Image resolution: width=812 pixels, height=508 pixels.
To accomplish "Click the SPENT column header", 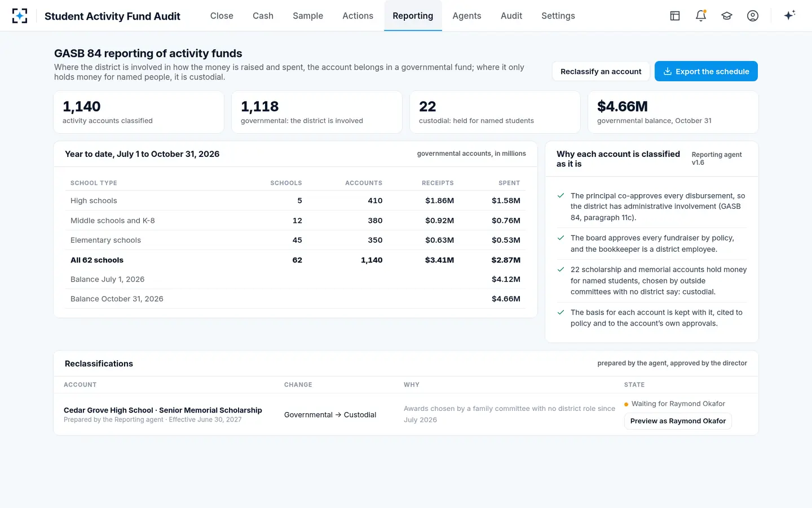I will click(509, 183).
